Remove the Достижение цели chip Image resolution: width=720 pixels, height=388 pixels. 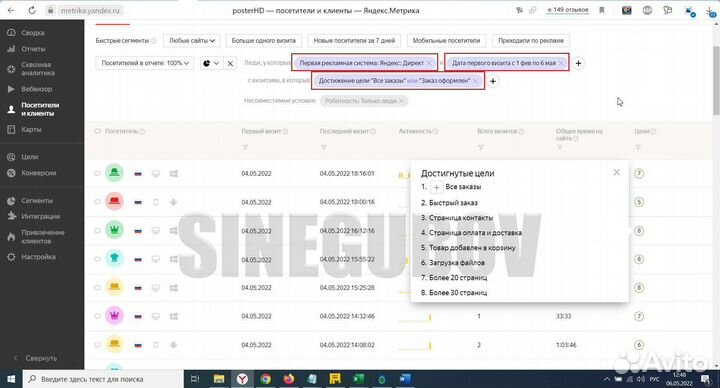tap(476, 81)
